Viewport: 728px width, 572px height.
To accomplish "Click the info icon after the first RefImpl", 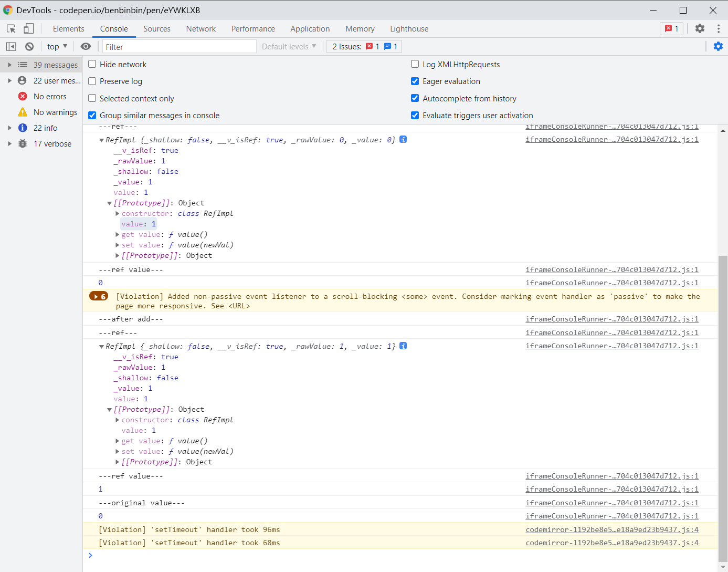I will (403, 140).
